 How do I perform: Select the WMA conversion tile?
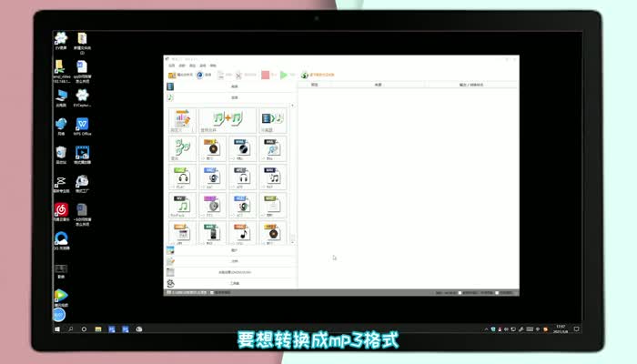click(x=243, y=148)
